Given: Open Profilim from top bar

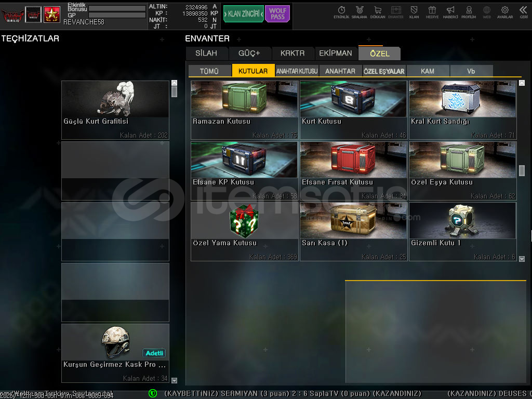Looking at the screenshot, I should 469,12.
